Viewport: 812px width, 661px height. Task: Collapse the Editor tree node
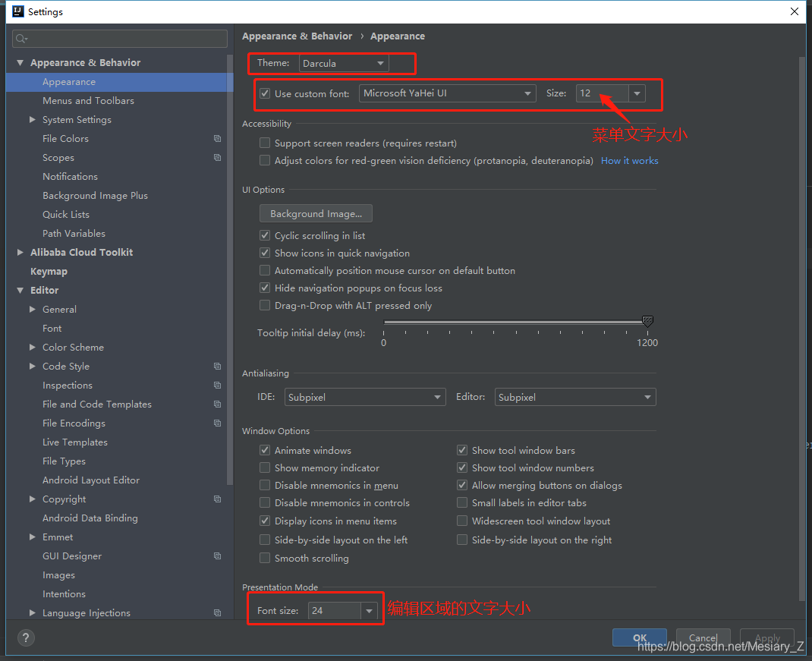(20, 290)
